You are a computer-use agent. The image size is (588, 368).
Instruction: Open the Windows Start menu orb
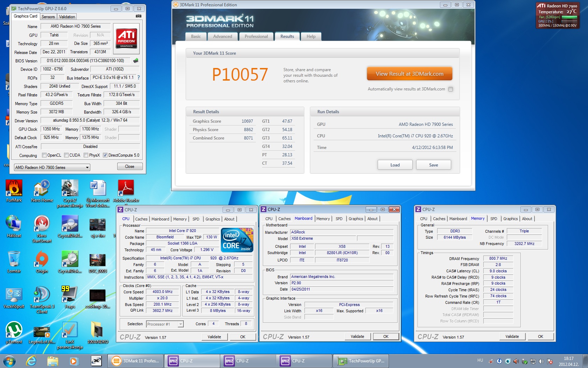pos(9,361)
